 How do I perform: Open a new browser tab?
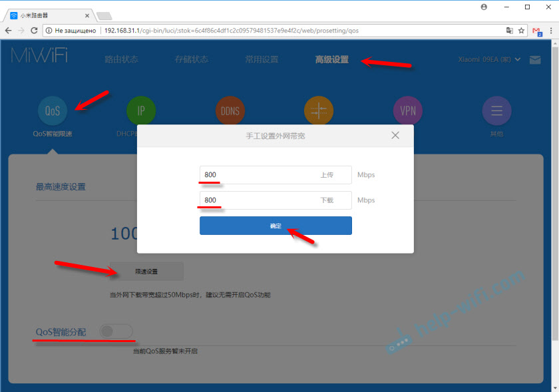(x=104, y=16)
